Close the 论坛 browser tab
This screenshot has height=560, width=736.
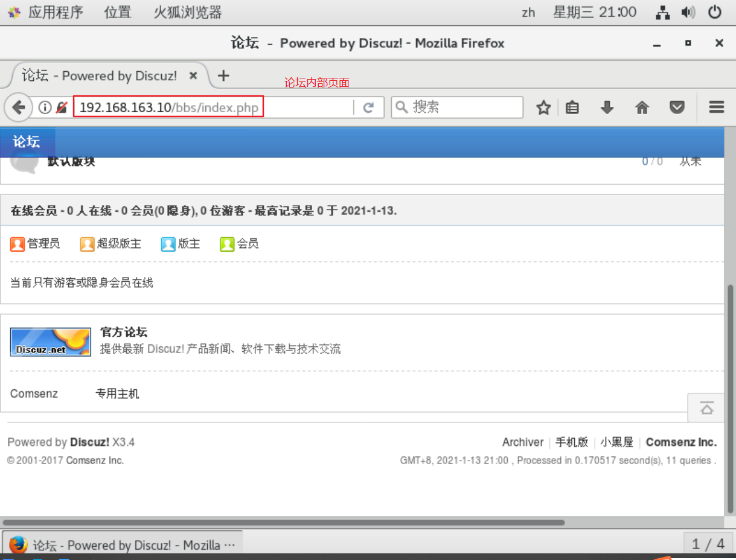click(193, 76)
